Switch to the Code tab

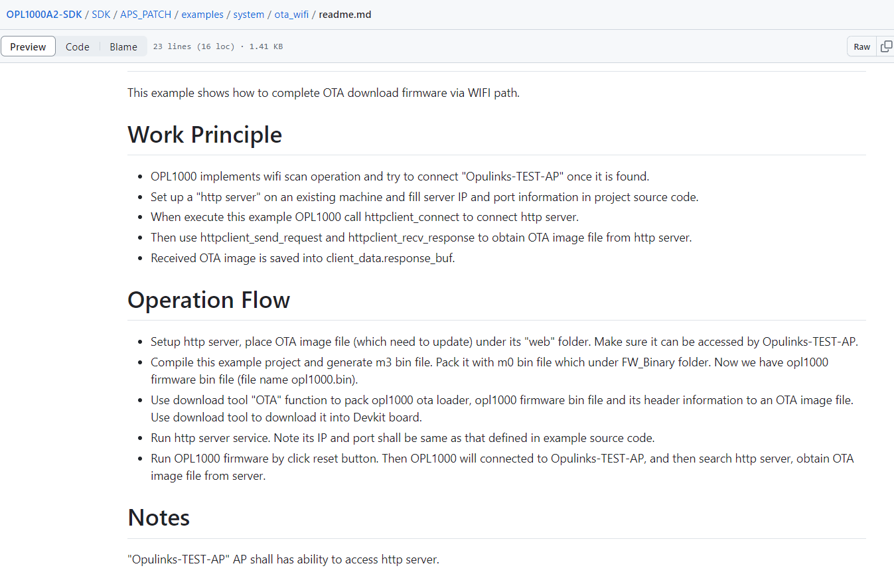point(78,46)
